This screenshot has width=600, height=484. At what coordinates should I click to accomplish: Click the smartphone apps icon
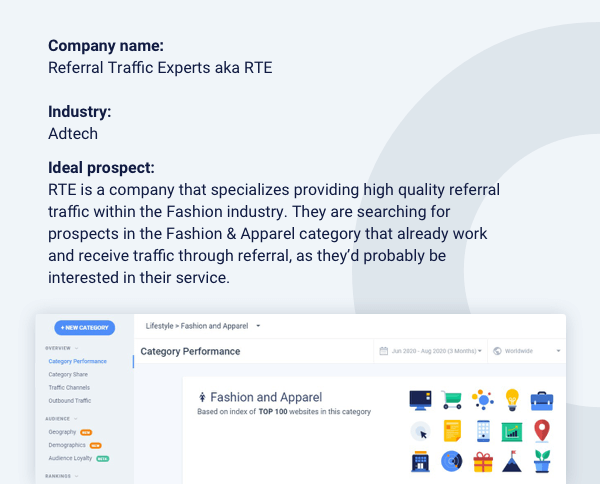pyautogui.click(x=482, y=431)
